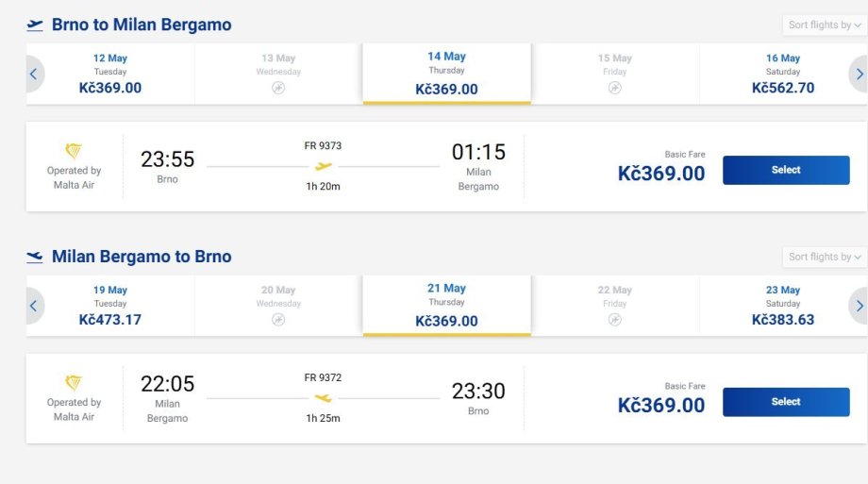Screen dimensions: 868x484
Task: Open return Sort flights by dropdown
Action: [x=825, y=257]
